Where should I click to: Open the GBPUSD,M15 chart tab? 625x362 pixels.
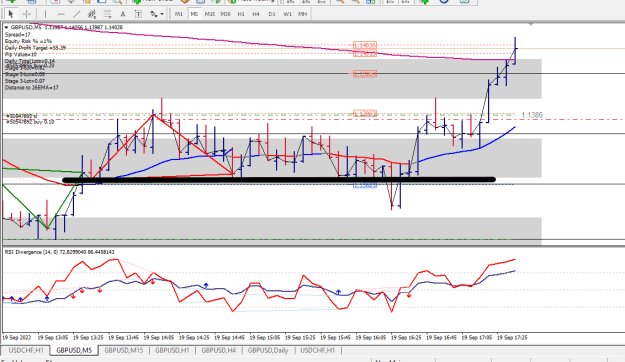124,350
